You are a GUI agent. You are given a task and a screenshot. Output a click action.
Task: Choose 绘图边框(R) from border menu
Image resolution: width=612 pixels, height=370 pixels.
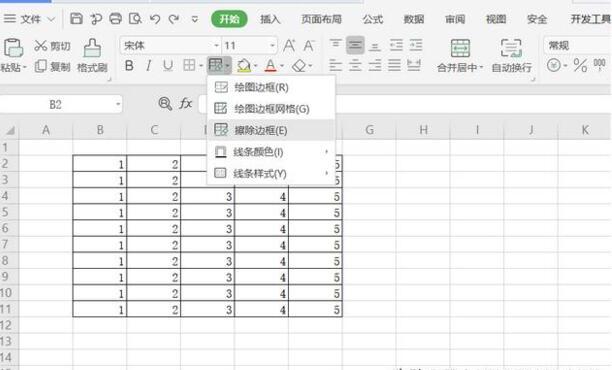point(271,87)
